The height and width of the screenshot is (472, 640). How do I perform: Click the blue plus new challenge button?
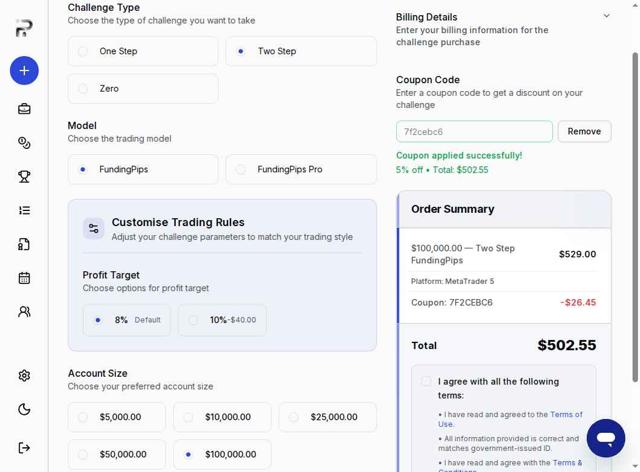[24, 71]
